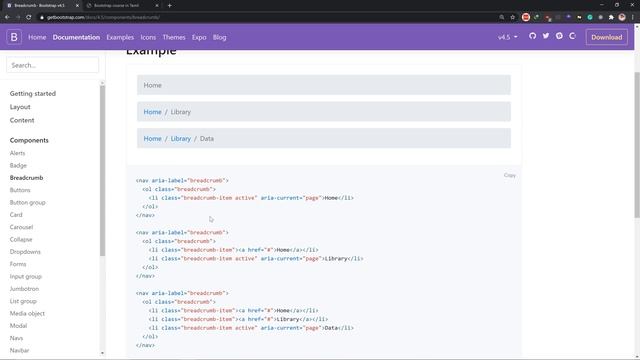640x360 pixels.
Task: Click the Download button
Action: (607, 37)
